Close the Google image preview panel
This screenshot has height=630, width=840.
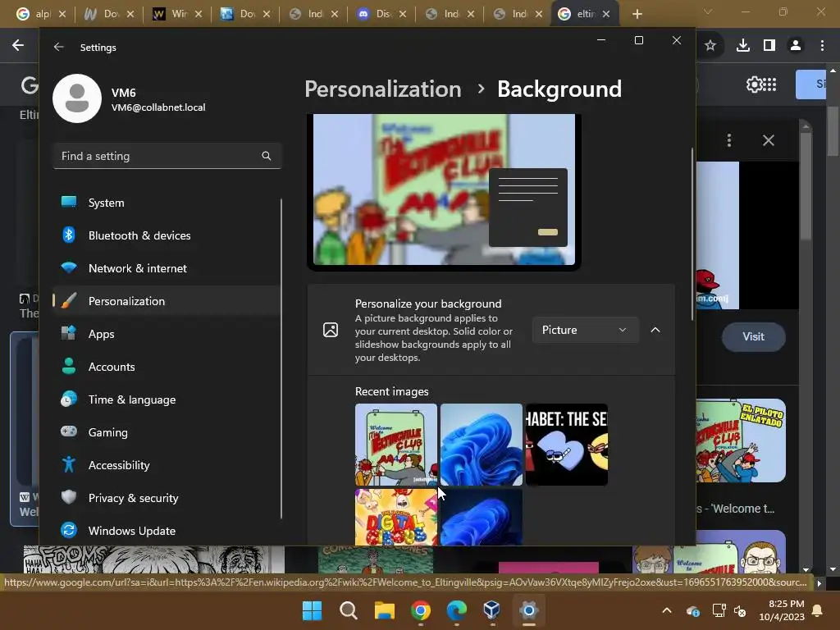coord(768,140)
